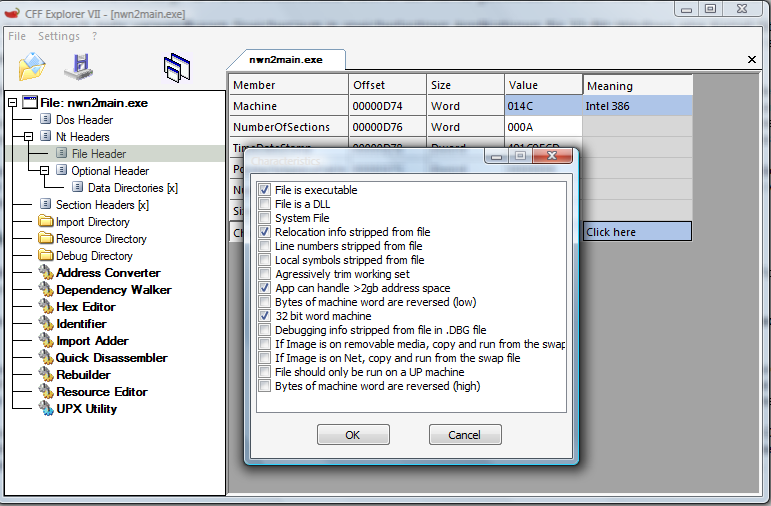Collapse the File: nwn2main.exe root node

(12, 103)
